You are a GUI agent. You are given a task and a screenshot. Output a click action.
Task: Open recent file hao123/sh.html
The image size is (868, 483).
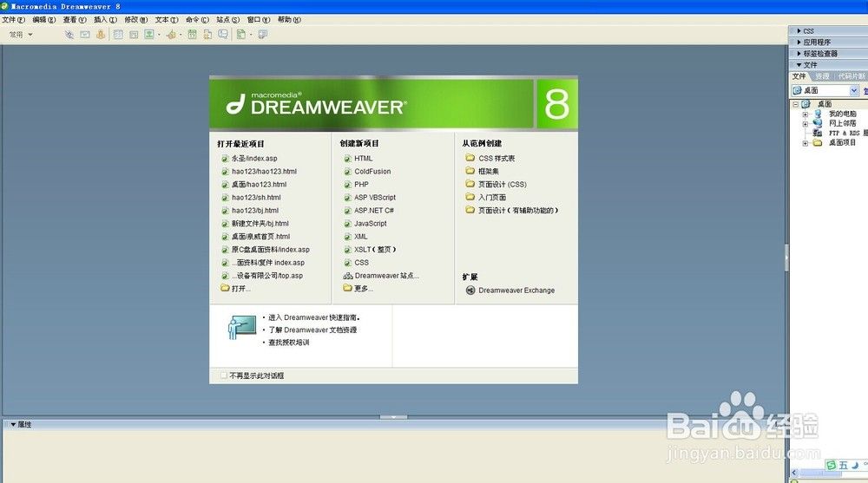[256, 198]
